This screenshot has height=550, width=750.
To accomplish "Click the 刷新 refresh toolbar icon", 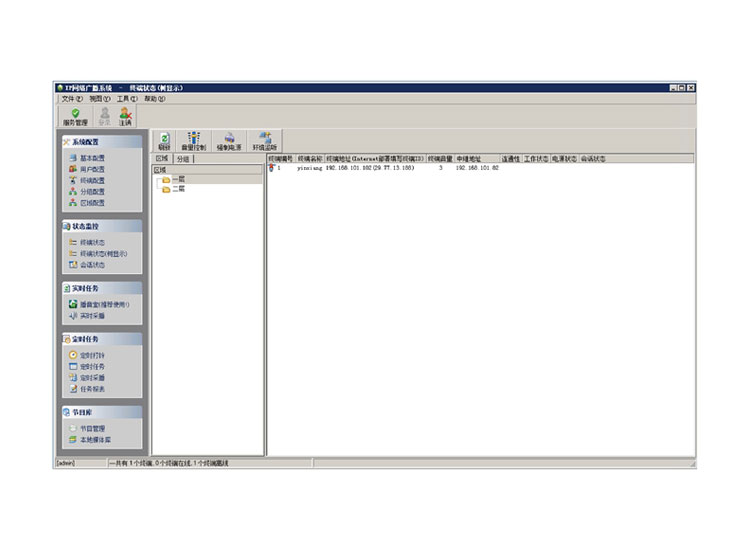I will coord(164,141).
